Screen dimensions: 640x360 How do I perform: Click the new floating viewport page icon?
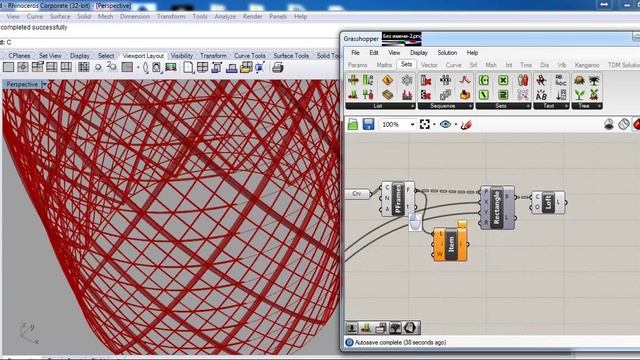click(187, 67)
